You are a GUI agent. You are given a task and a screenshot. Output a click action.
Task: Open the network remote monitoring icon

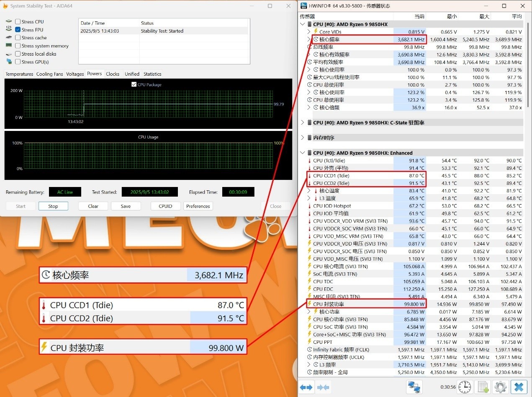click(414, 387)
